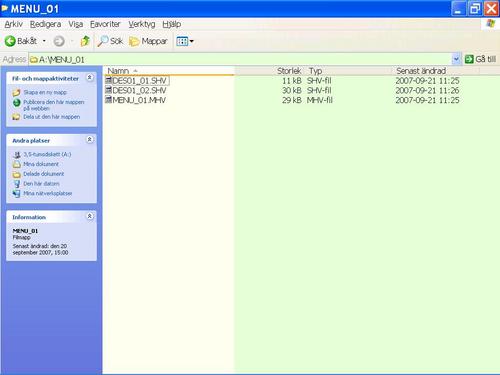The height and width of the screenshot is (375, 500).
Task: Click Skapa en ny mapp link
Action: click(x=45, y=92)
